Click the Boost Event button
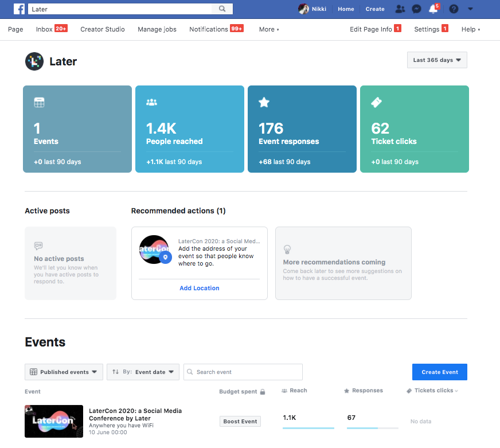Screen dimensions: 500x448 tap(240, 421)
